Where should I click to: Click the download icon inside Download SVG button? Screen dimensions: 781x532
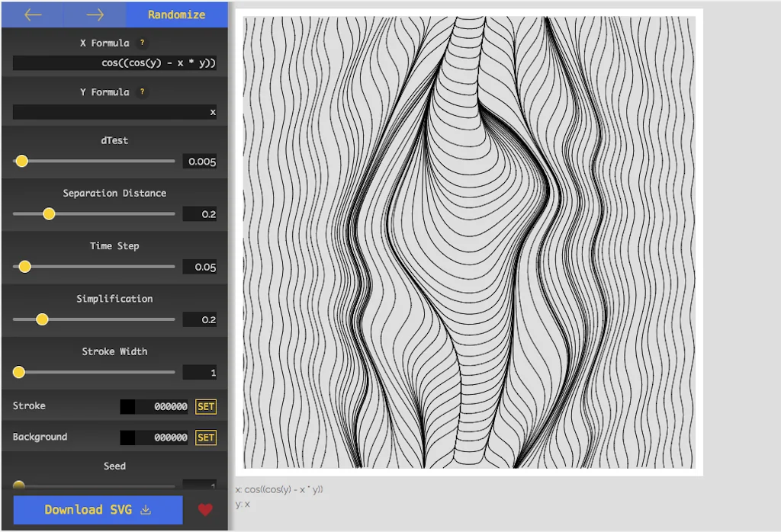tap(144, 510)
